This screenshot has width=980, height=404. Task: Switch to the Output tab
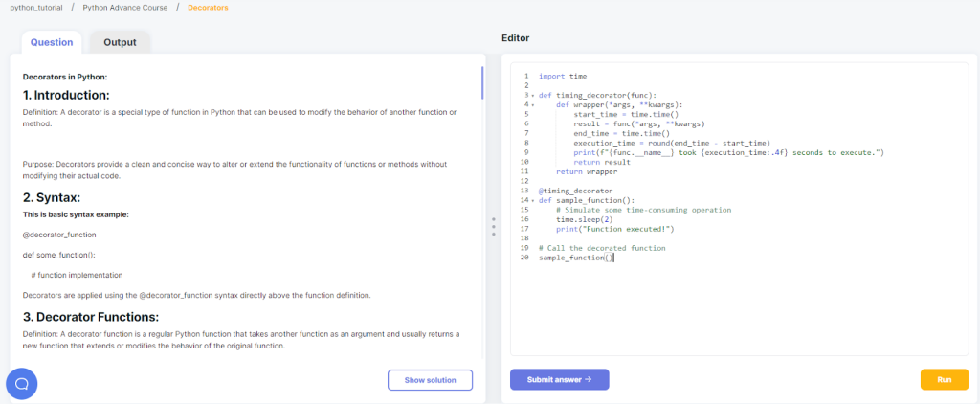[120, 42]
